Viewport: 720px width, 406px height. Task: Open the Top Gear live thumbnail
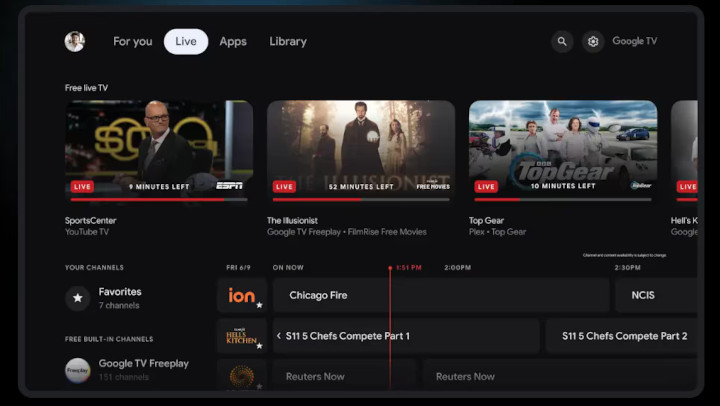coord(563,151)
